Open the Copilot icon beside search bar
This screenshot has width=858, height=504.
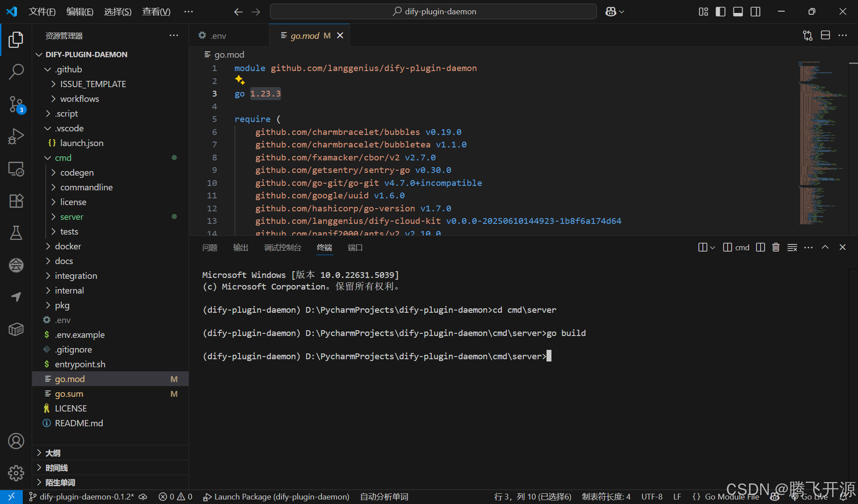tap(610, 11)
